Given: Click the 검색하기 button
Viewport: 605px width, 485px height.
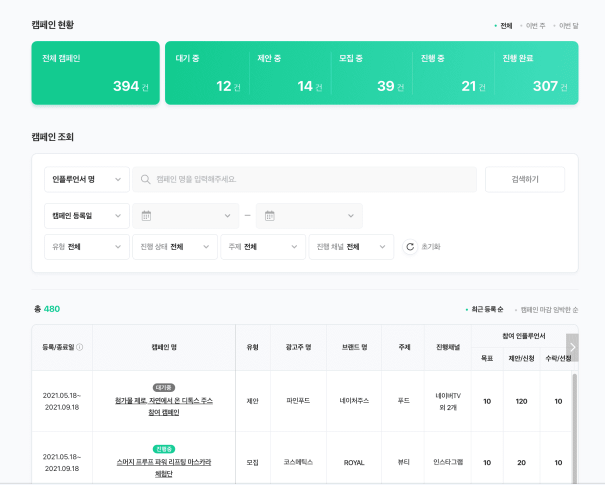Looking at the screenshot, I should tap(525, 179).
